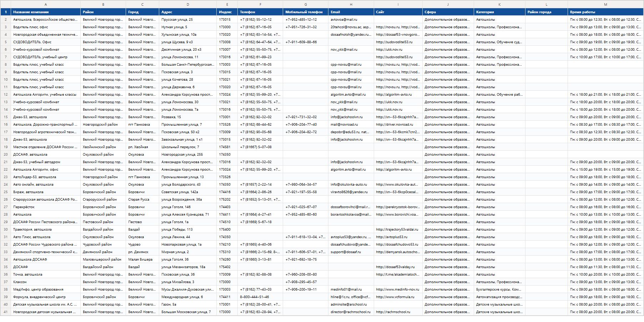This screenshot has height=322, width=644.
Task: Select phone cell '+7 (8162) 61-99-23'
Action: tap(260, 57)
